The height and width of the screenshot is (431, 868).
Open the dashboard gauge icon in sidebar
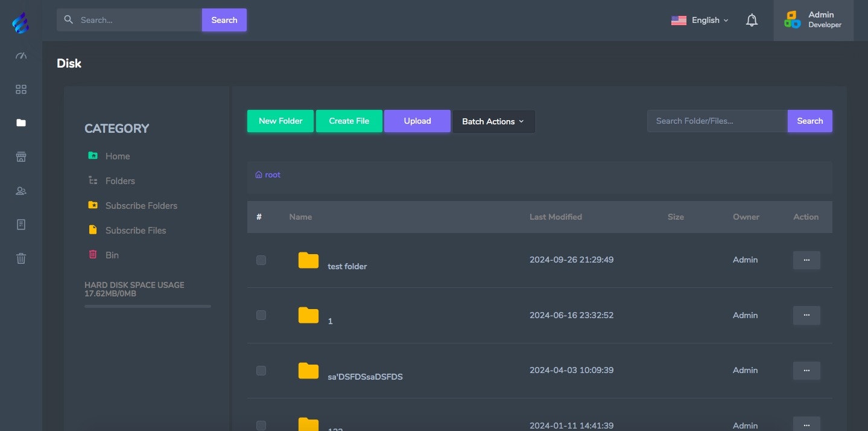point(21,56)
